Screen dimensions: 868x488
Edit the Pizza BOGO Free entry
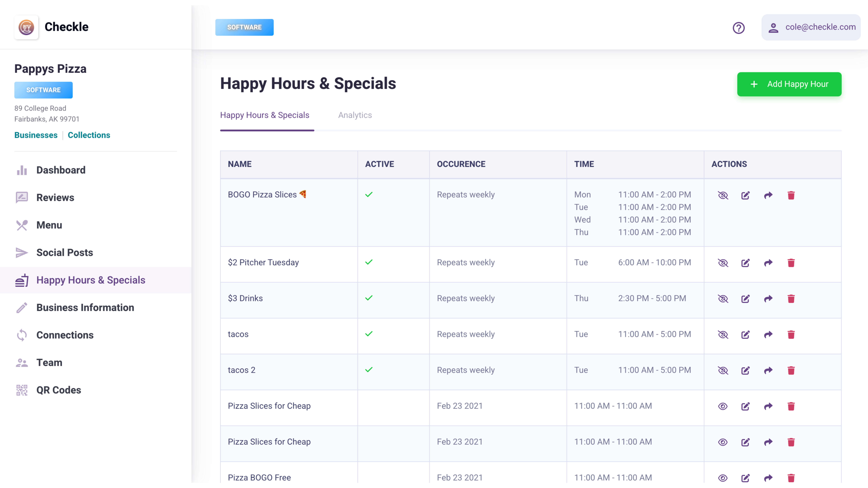pos(745,478)
